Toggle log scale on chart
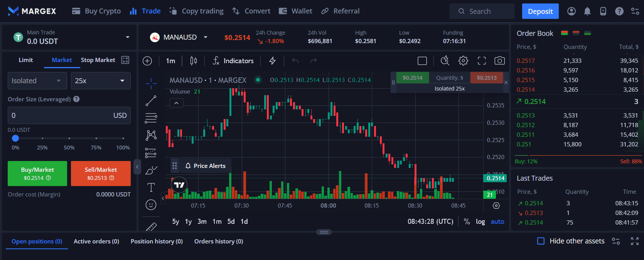The width and height of the screenshot is (644, 260). point(480,221)
